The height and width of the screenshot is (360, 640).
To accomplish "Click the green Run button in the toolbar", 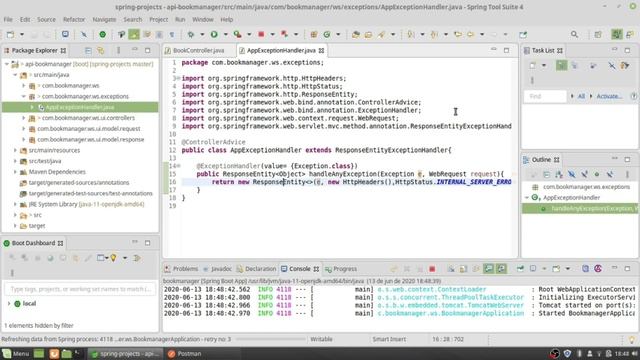I will click(x=214, y=35).
